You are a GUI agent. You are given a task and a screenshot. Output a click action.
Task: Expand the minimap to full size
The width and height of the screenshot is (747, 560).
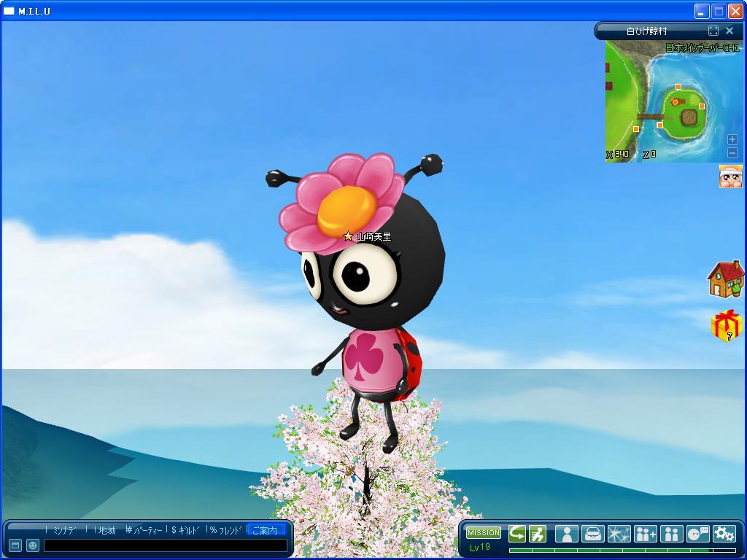(713, 31)
